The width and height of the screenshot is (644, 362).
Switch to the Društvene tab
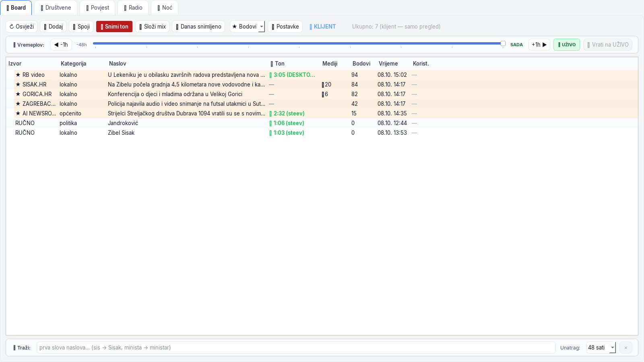(56, 8)
